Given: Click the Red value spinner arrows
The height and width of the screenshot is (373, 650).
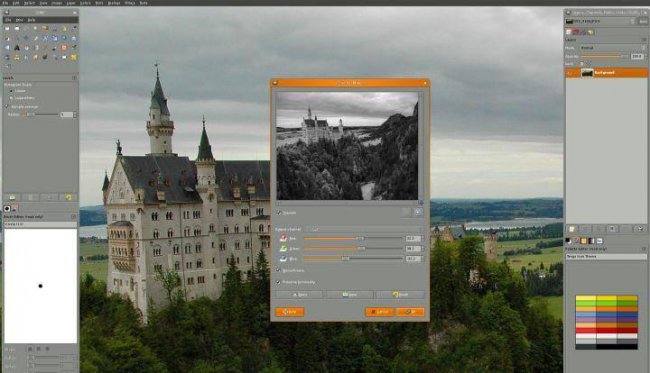Looking at the screenshot, I should click(423, 238).
